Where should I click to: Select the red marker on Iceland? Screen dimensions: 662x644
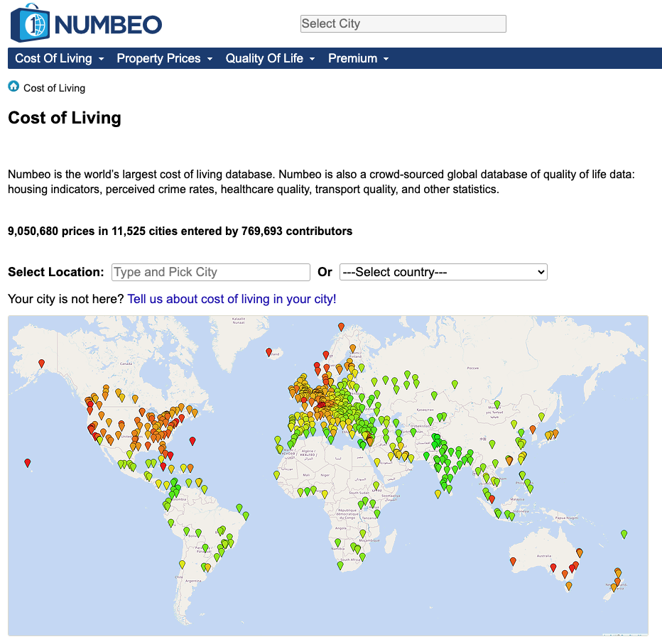click(268, 352)
